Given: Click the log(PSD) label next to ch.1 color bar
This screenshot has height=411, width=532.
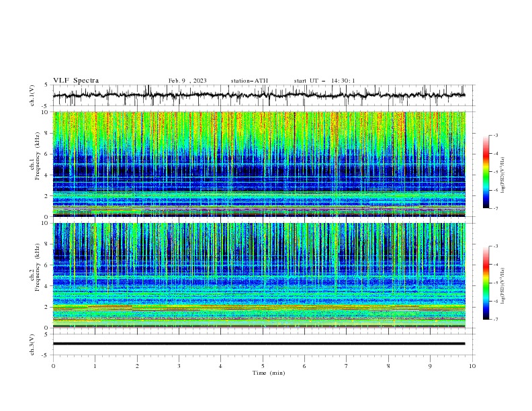Looking at the screenshot, I should click(x=503, y=175).
